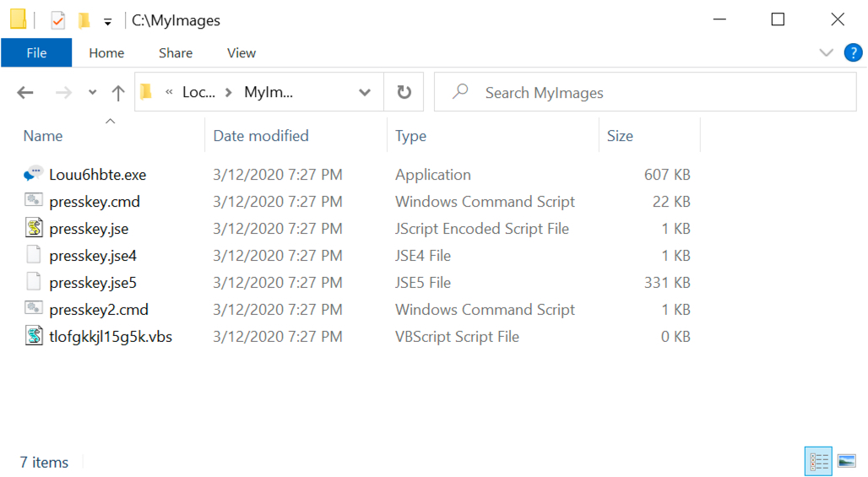Click the Forward navigation arrow
The height and width of the screenshot is (477, 868).
pos(63,92)
